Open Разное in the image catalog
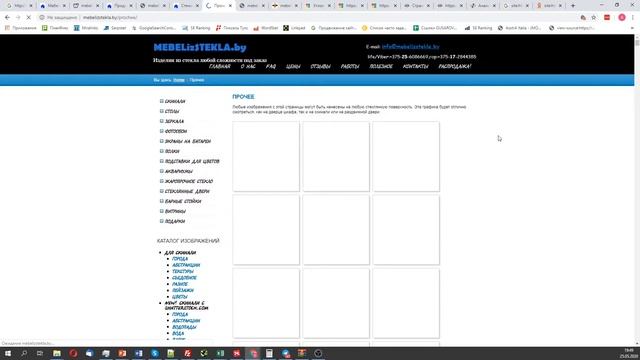This screenshot has height=360, width=640. click(x=180, y=284)
